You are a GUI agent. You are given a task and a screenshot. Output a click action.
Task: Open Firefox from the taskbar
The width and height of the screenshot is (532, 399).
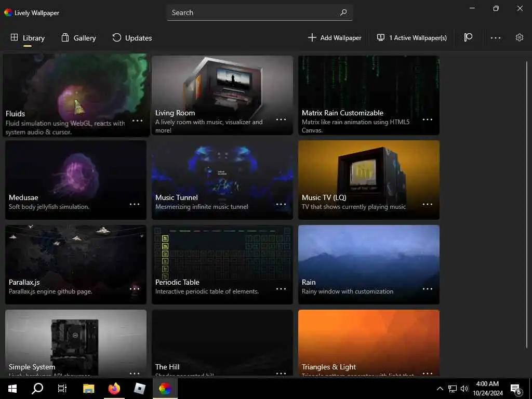click(114, 389)
